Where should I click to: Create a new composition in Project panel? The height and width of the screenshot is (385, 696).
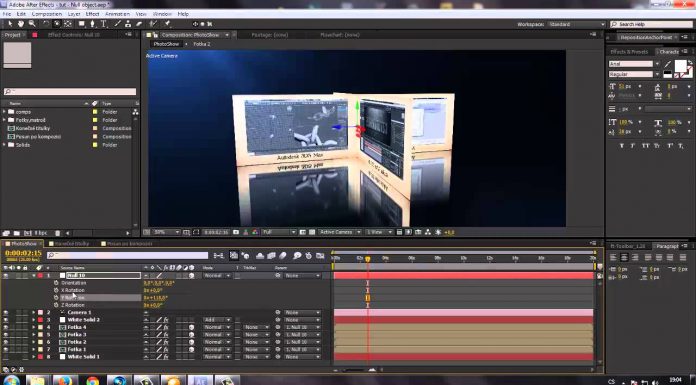click(28, 233)
